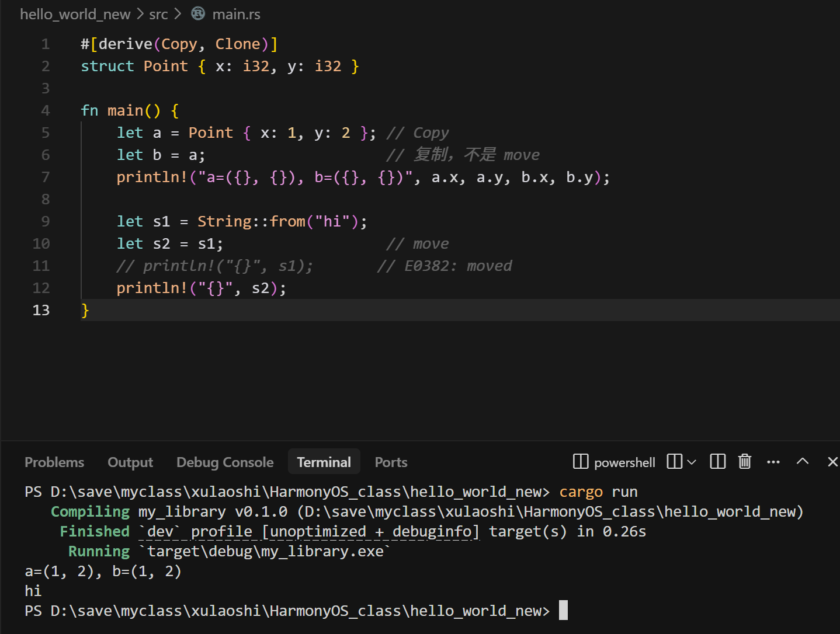
Task: Kill the terminal with the trash icon
Action: pyautogui.click(x=745, y=462)
